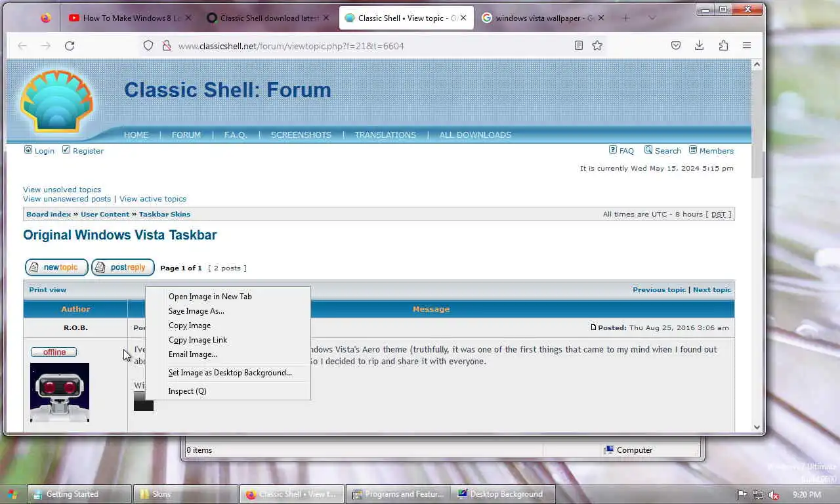Go to Taskbar Skins breadcrumb
Screen dimensions: 840x504
(165, 214)
